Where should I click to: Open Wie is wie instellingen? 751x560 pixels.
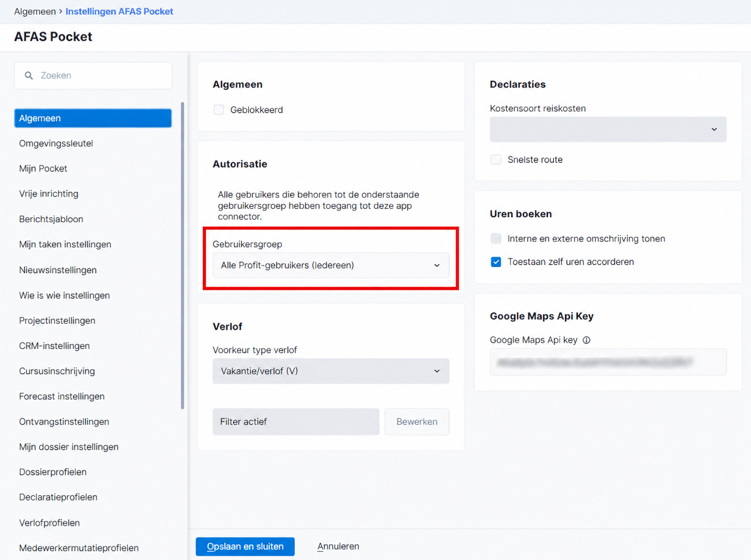(x=65, y=295)
